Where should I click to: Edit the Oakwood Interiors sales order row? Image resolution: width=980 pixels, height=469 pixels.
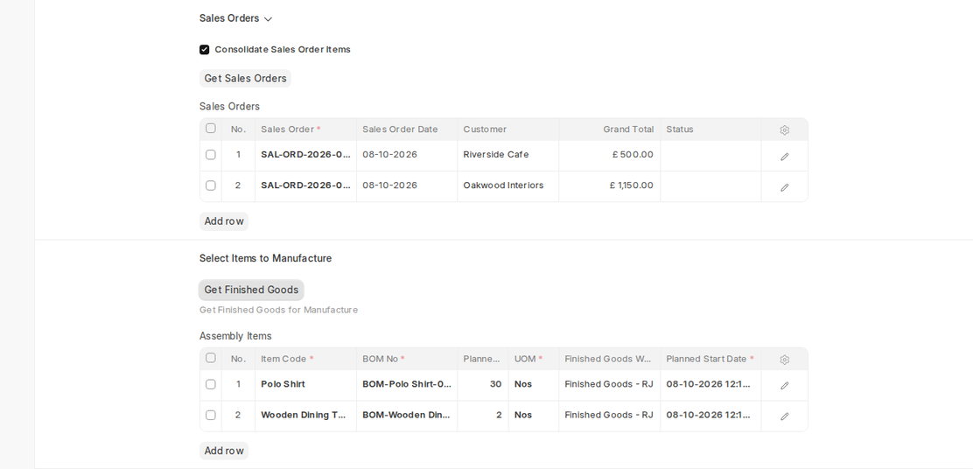784,187
